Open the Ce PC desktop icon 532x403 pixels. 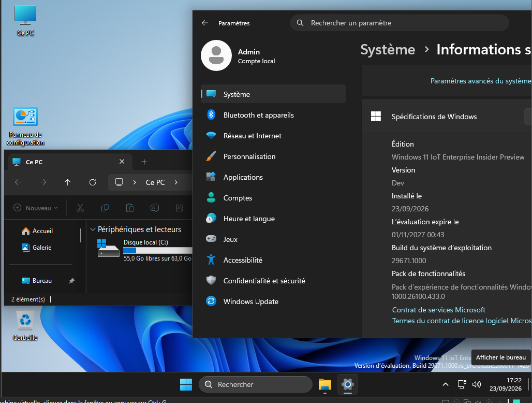pyautogui.click(x=25, y=20)
